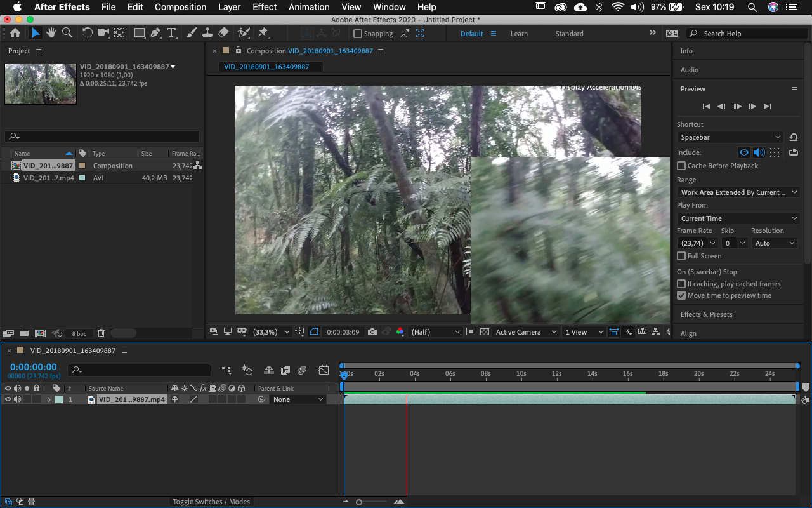The image size is (812, 508).
Task: Open the Parent & Link None dropdown
Action: click(x=297, y=399)
